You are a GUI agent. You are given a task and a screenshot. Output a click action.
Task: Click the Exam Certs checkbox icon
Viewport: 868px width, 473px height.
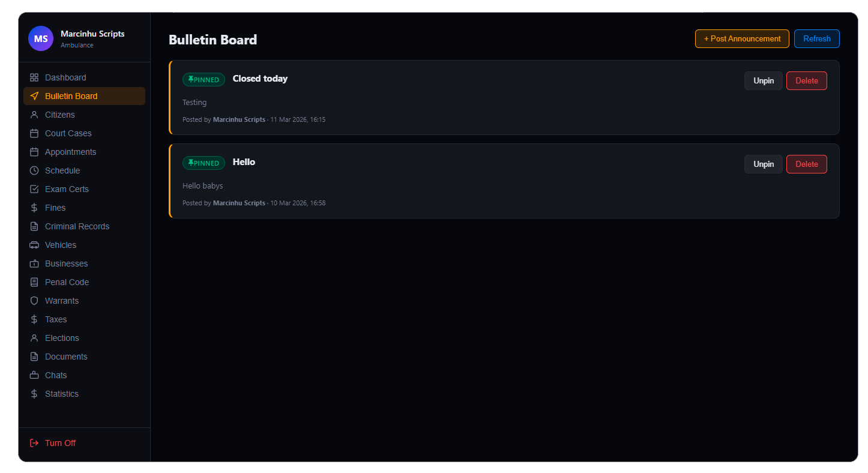pyautogui.click(x=34, y=189)
